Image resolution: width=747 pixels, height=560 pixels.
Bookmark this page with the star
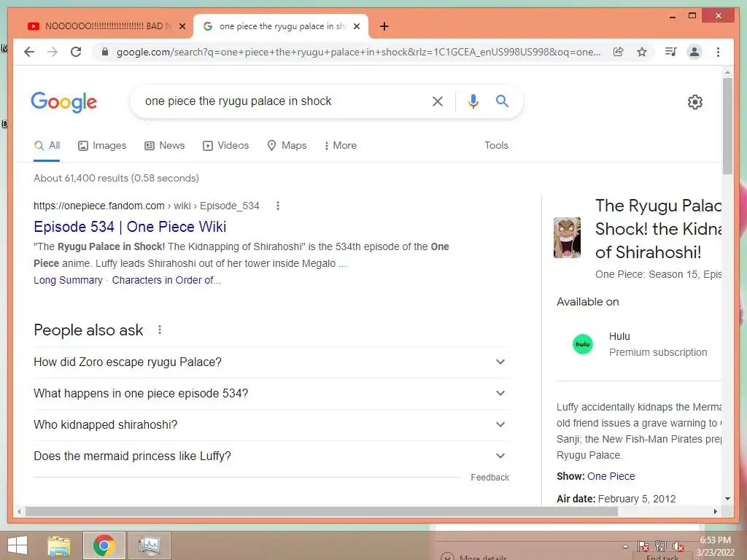642,52
